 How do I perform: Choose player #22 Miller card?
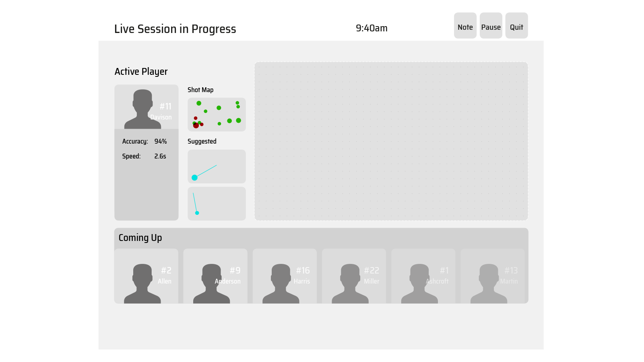(354, 276)
